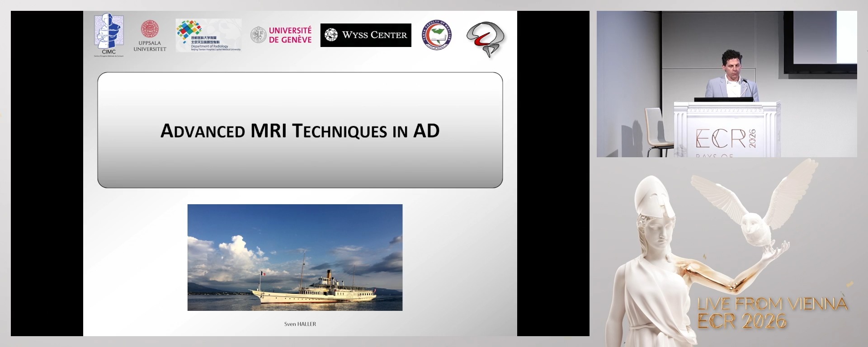Click the empty chair beside the podium

pyautogui.click(x=657, y=130)
